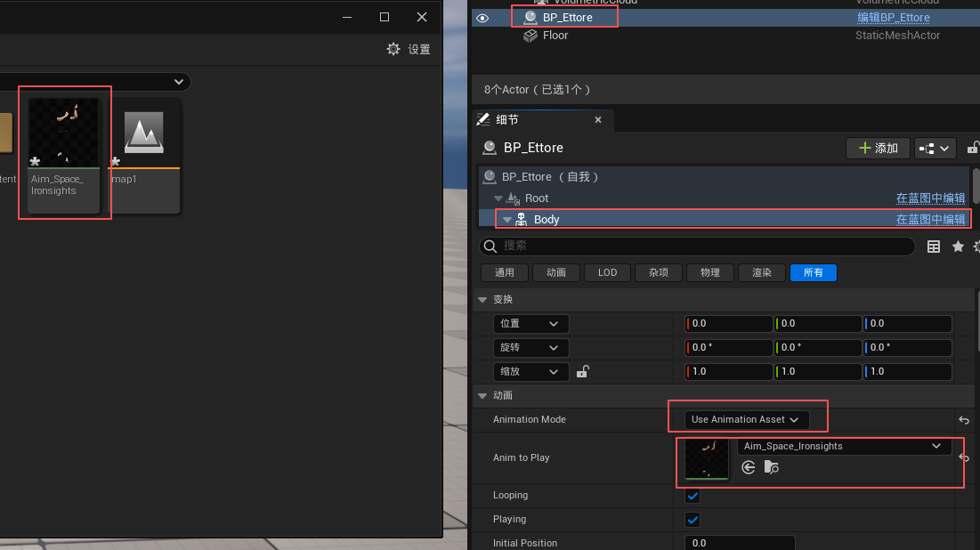Screen dimensions: 980x550
Task: Switch to the 细节 details tab
Action: click(506, 119)
